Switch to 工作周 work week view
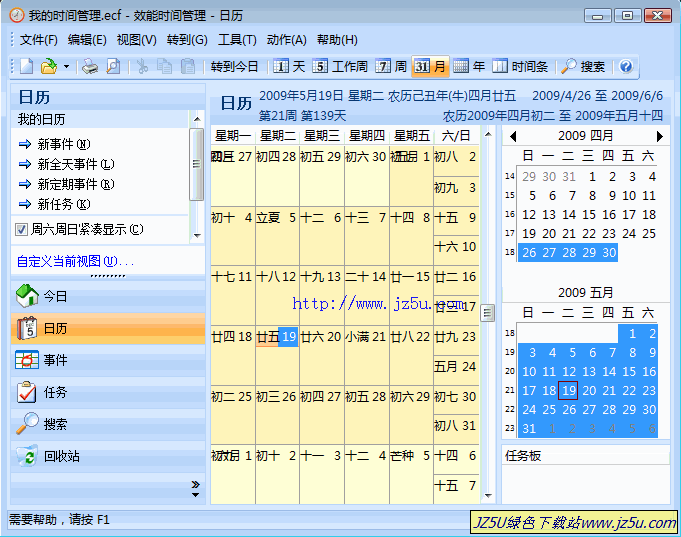 pyautogui.click(x=340, y=66)
